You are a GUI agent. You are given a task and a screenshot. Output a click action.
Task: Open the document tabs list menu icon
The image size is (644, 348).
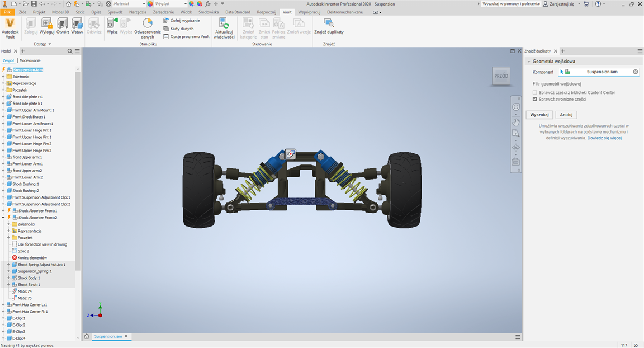pos(518,337)
